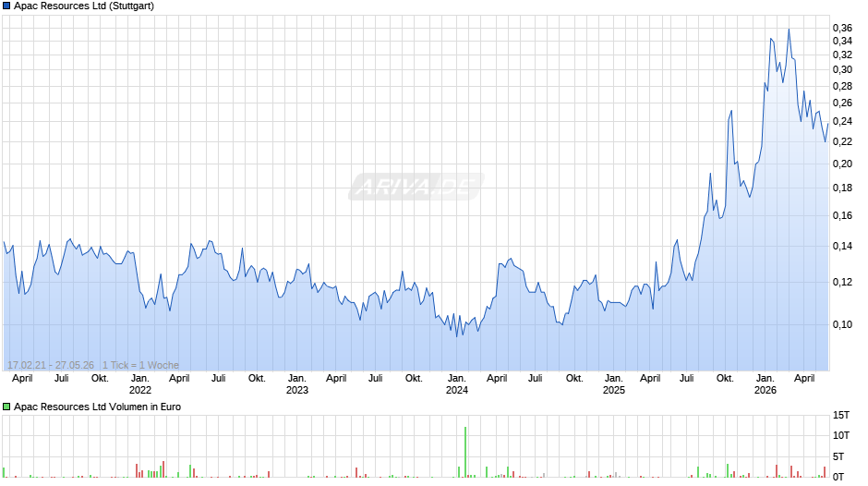Click the 10T volume axis label

click(x=841, y=435)
